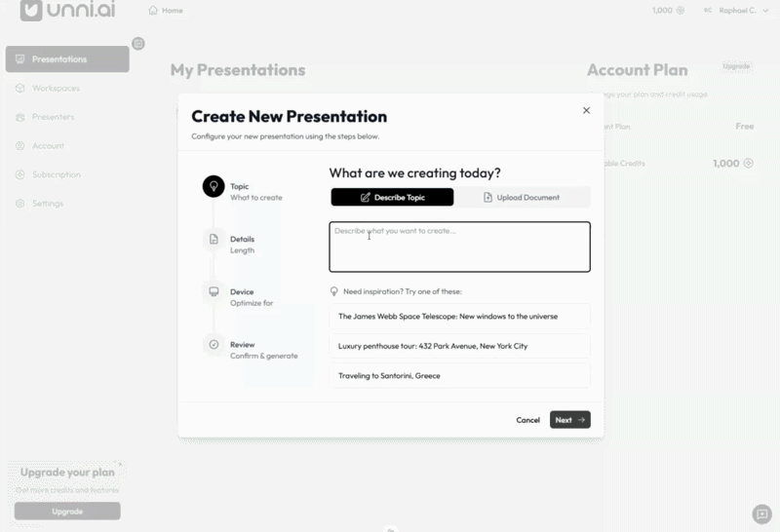Click the Home breadcrumb link
Screen dimensions: 780x532
(x=166, y=11)
